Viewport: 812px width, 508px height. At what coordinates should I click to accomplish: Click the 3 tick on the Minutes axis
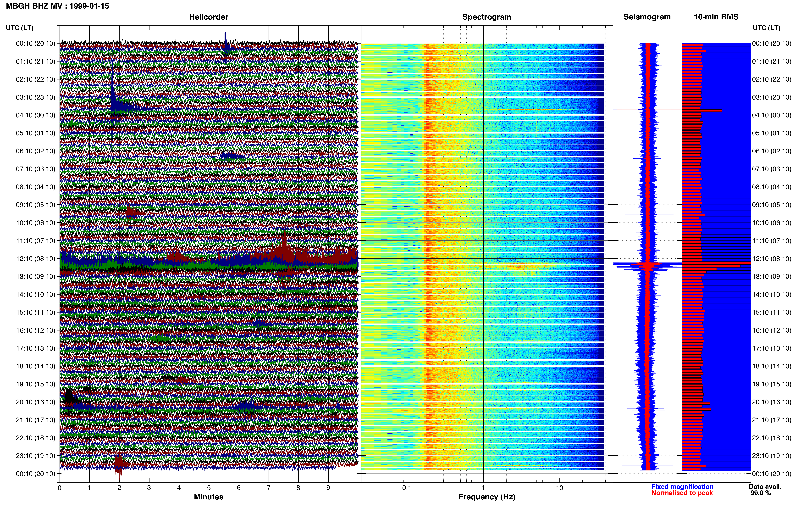point(149,488)
